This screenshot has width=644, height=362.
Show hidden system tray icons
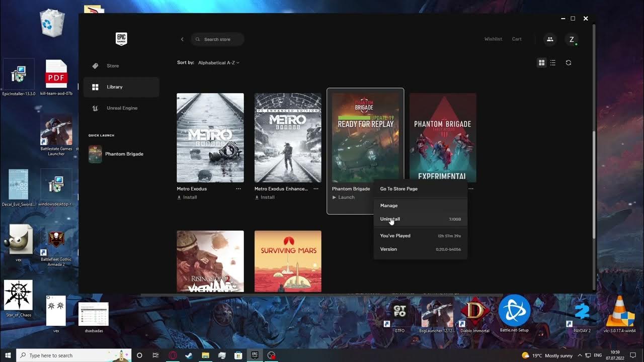coord(580,355)
